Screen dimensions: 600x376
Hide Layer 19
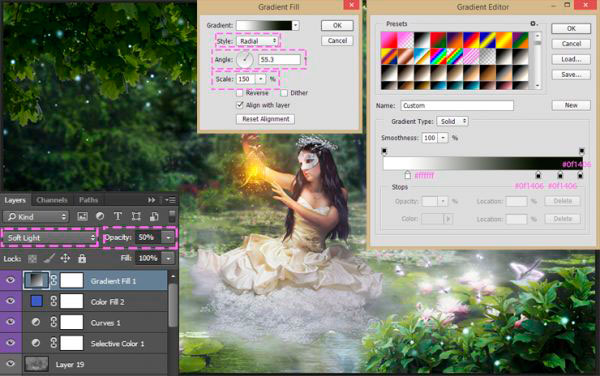(10, 364)
